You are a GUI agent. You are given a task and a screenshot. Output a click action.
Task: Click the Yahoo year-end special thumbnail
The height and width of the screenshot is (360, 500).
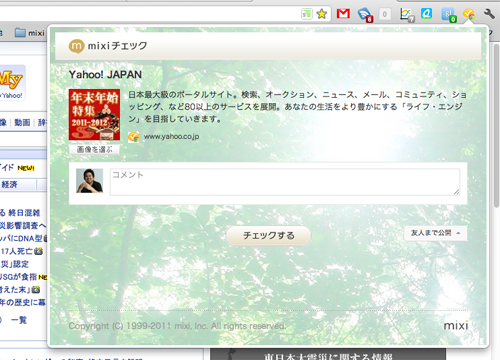[x=94, y=114]
